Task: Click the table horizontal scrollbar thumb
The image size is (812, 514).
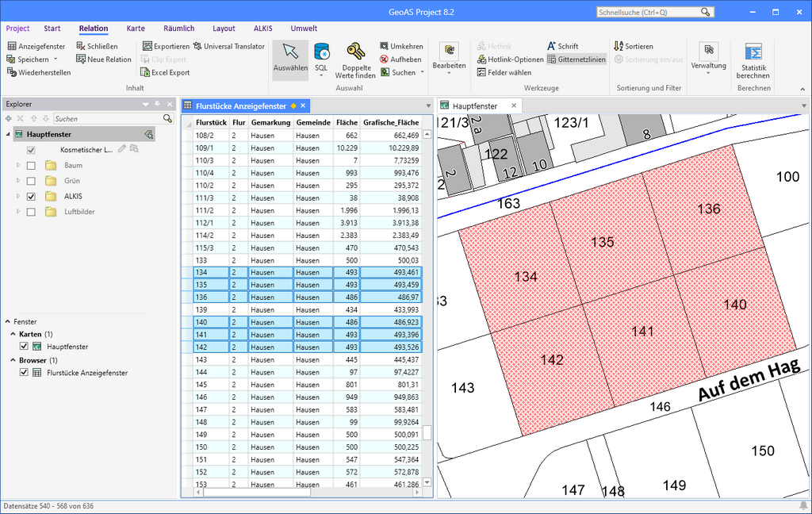Action: tap(256, 493)
